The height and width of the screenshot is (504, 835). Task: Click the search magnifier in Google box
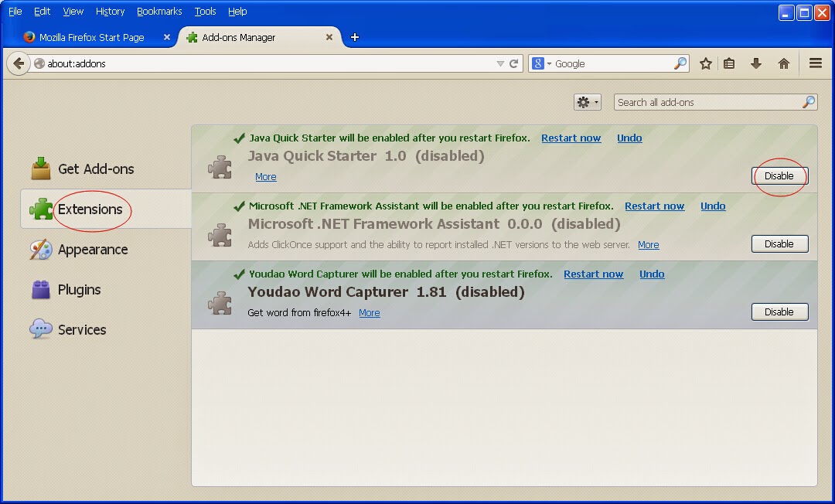[680, 64]
